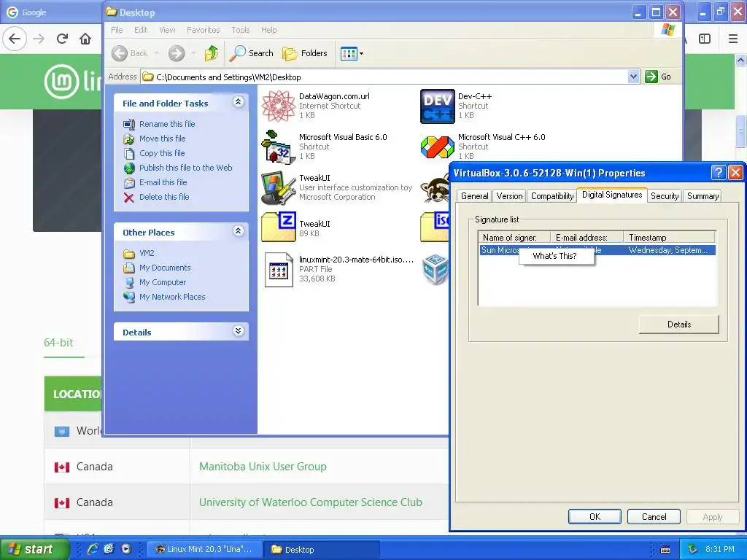747x560 pixels.
Task: Select the Dev-C++ shortcut icon
Action: [x=438, y=106]
